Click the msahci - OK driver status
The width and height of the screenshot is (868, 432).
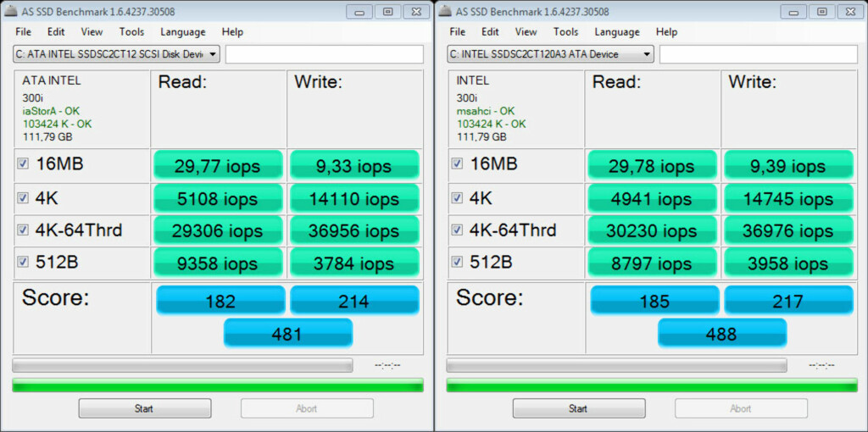(485, 111)
